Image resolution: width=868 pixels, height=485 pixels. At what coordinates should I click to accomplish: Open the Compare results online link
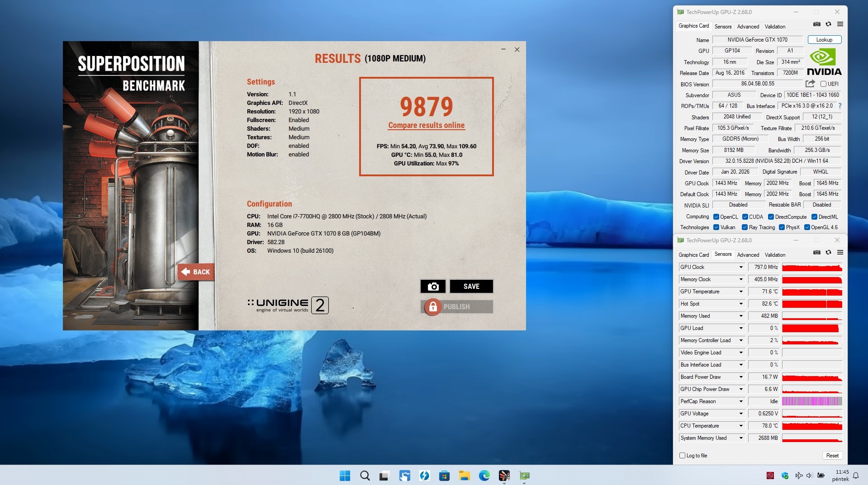(426, 125)
